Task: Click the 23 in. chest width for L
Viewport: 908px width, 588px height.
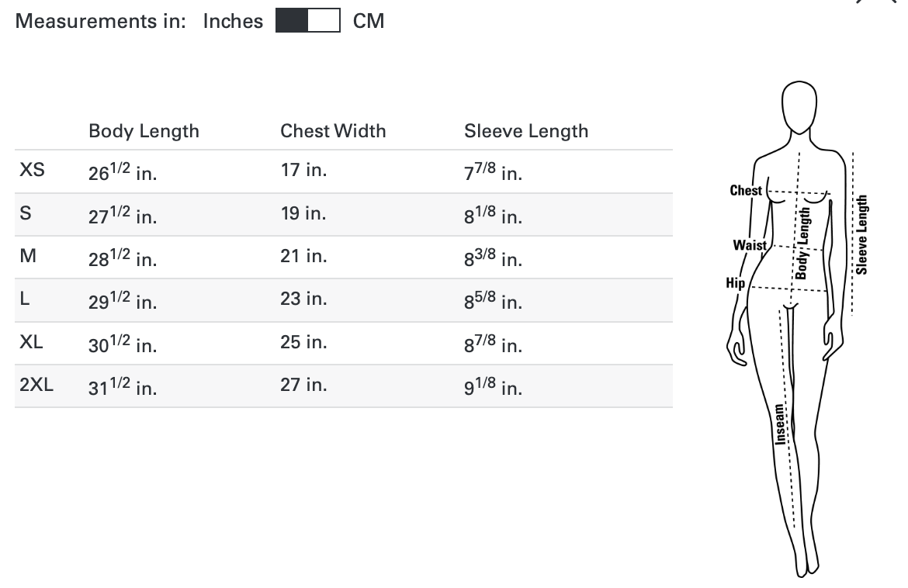Action: [303, 299]
